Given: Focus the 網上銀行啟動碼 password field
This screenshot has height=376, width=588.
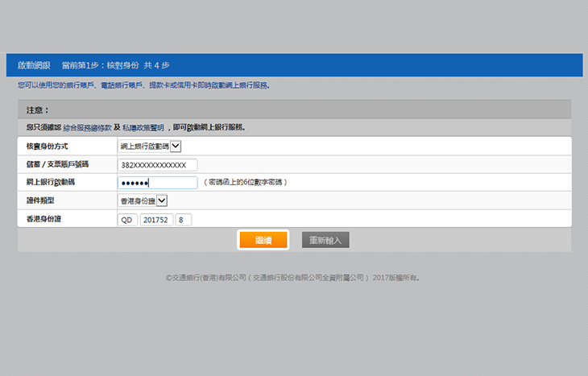Looking at the screenshot, I should point(157,183).
